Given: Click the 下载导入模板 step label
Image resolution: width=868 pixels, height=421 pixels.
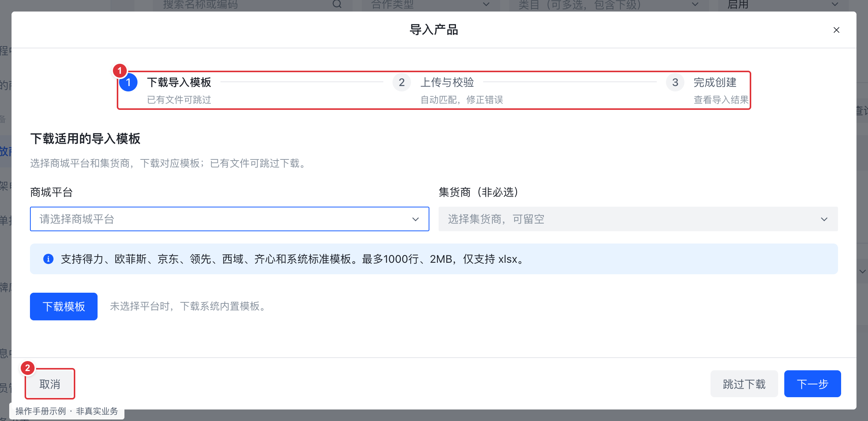Looking at the screenshot, I should [179, 82].
